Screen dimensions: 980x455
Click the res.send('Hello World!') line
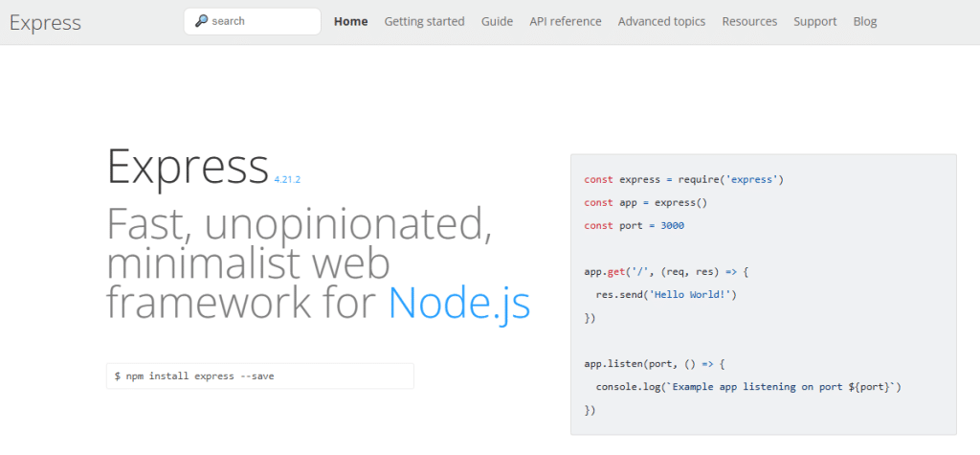666,295
